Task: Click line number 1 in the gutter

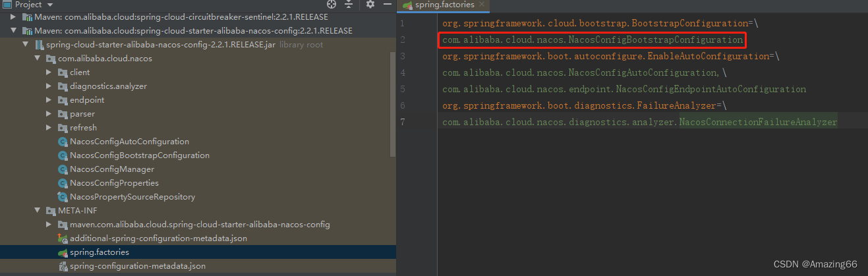Action: (402, 23)
